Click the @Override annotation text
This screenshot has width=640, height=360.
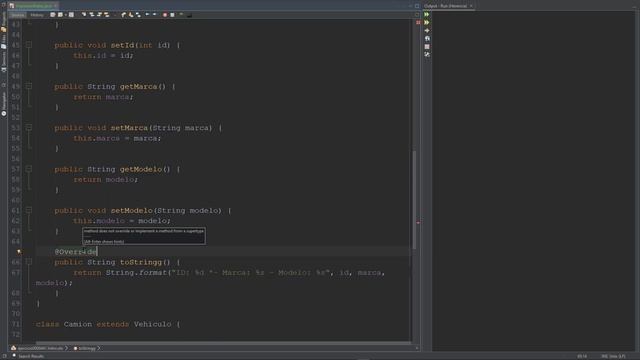[x=76, y=252]
